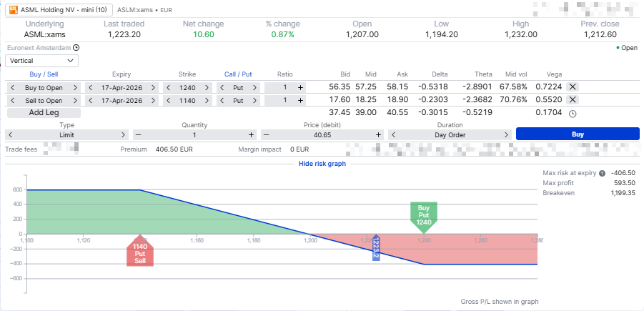Decrease the order quantity
Image resolution: width=644 pixels, height=311 pixels.
coord(139,134)
